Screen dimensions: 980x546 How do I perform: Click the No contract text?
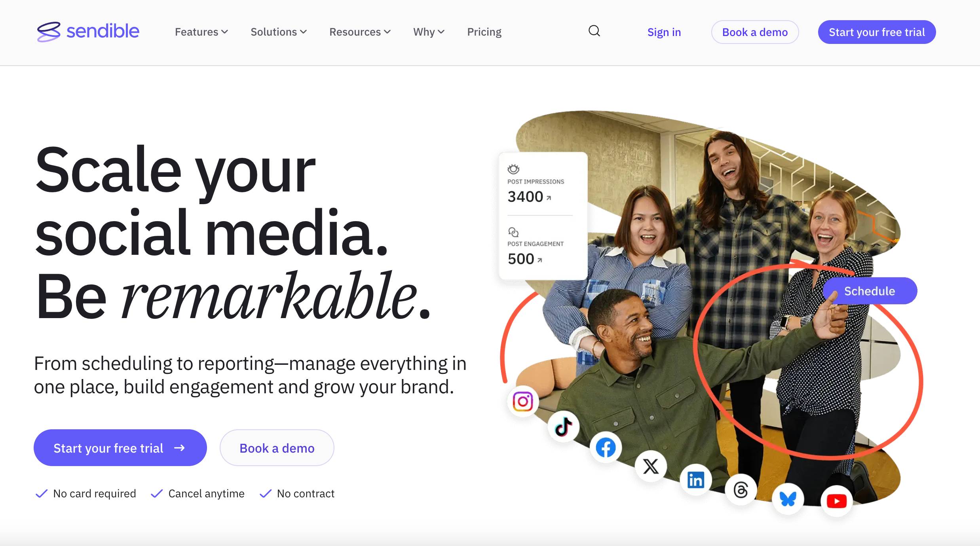(306, 493)
